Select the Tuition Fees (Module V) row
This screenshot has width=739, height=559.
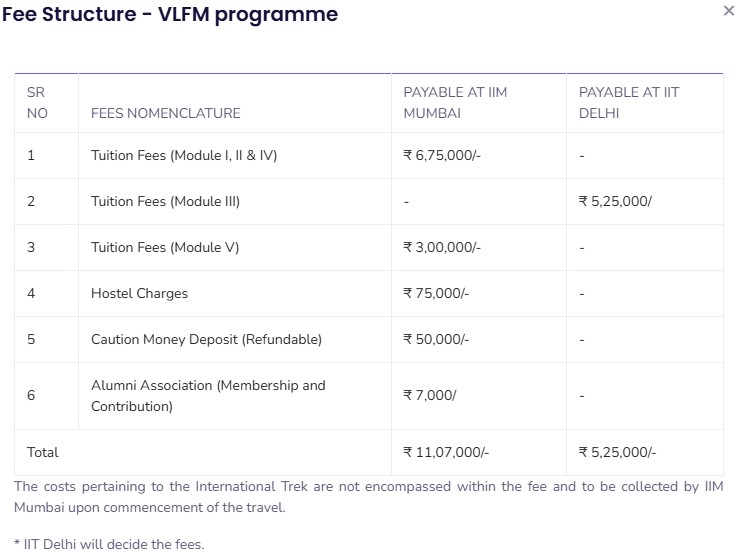(165, 247)
